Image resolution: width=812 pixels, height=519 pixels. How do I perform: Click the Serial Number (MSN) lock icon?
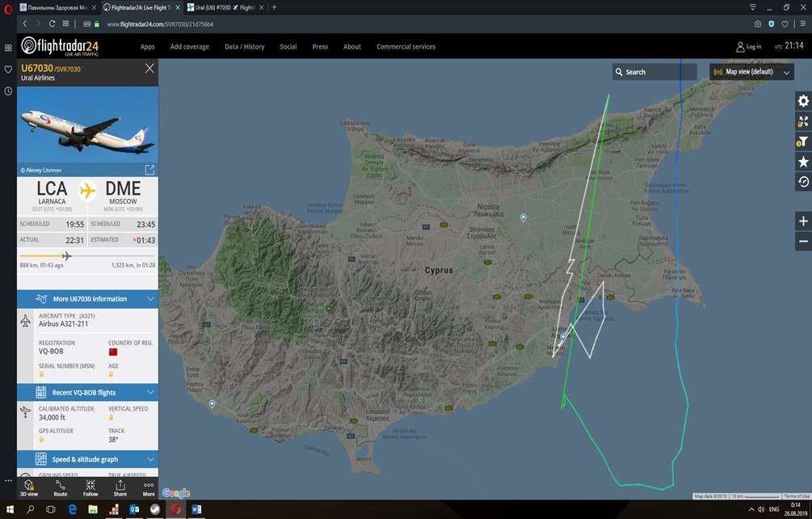pos(41,374)
